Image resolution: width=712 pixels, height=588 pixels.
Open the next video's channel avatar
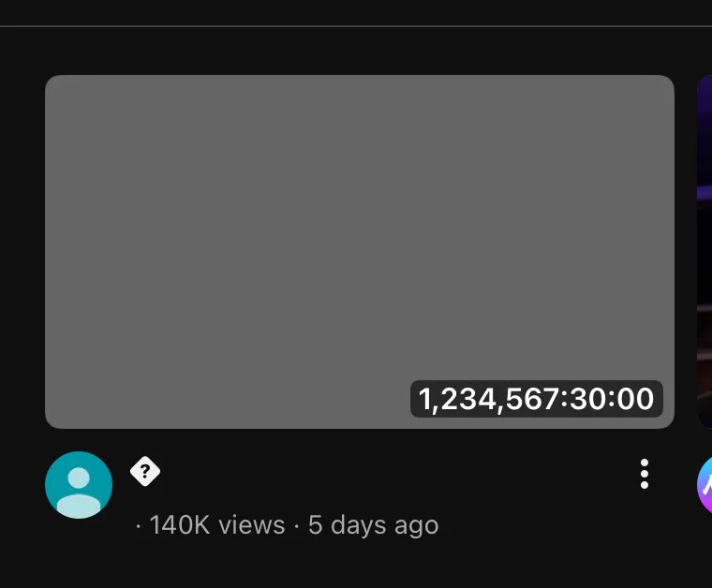tap(705, 485)
